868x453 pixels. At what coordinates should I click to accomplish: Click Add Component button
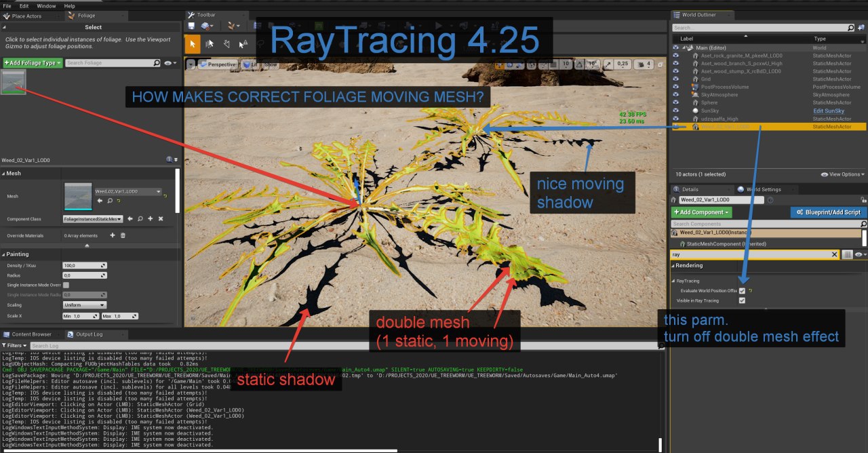coord(701,212)
